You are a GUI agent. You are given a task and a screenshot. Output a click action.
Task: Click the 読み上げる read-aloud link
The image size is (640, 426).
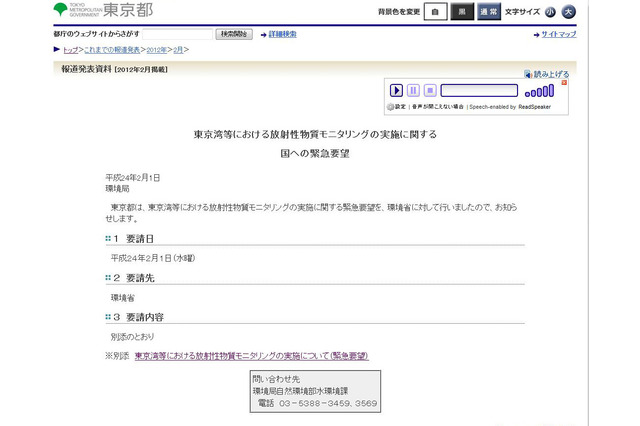coord(551,74)
